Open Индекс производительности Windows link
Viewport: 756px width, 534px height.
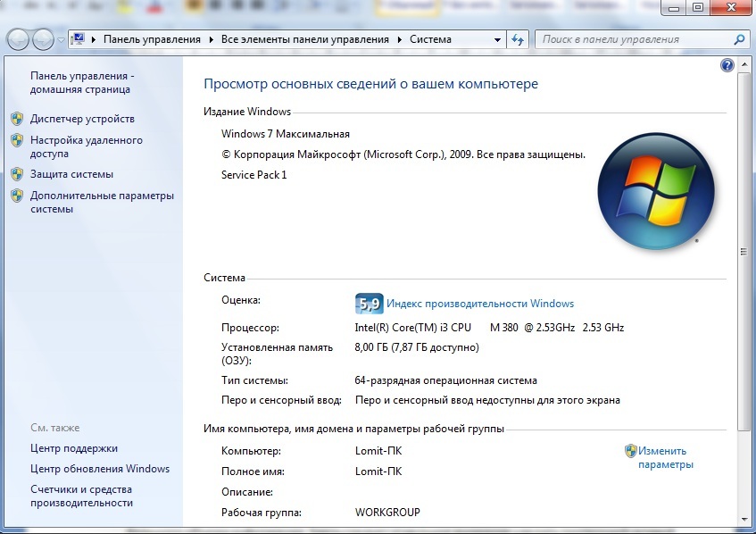(480, 304)
